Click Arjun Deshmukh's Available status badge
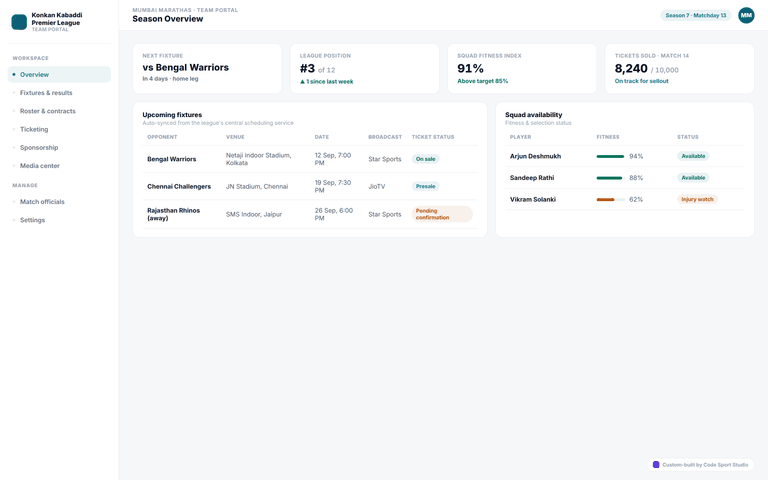Image resolution: width=768 pixels, height=480 pixels. (x=693, y=156)
